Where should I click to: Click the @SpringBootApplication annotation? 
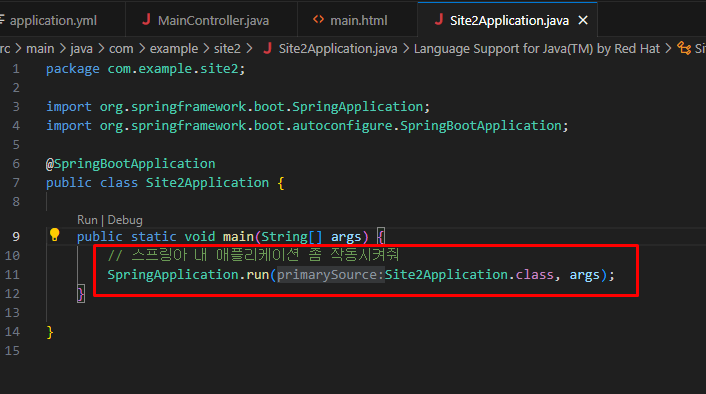tap(131, 163)
